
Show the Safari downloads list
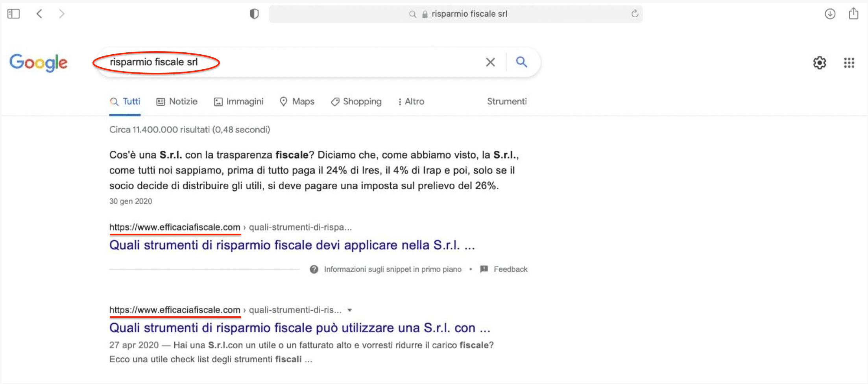(830, 14)
